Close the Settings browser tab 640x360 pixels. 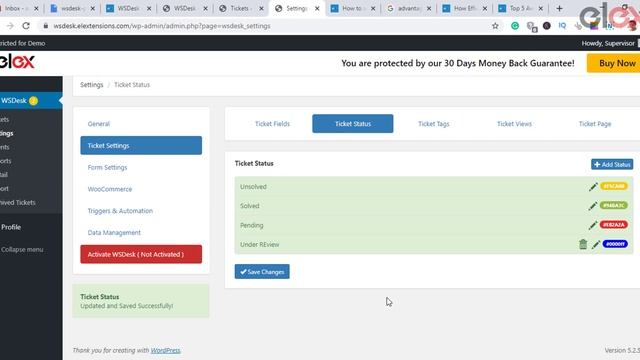click(x=317, y=8)
